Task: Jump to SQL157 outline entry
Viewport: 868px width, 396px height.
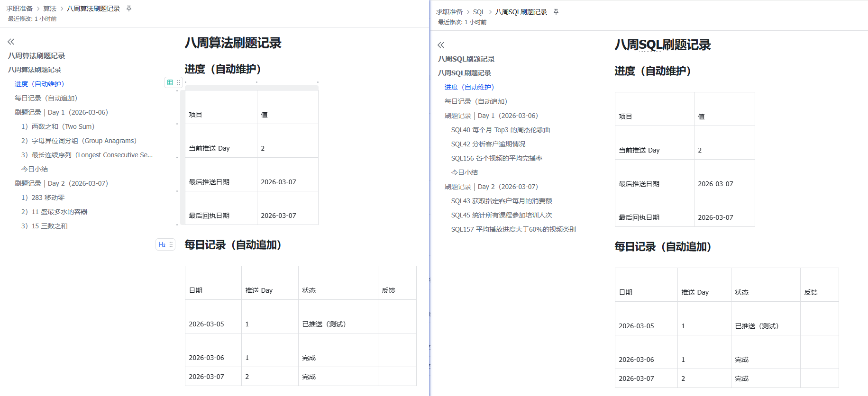Action: click(x=513, y=229)
